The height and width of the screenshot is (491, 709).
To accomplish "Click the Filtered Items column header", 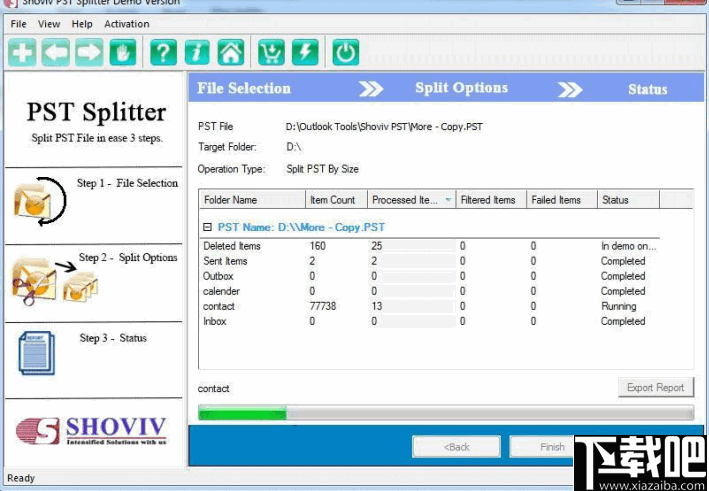I will [x=491, y=200].
